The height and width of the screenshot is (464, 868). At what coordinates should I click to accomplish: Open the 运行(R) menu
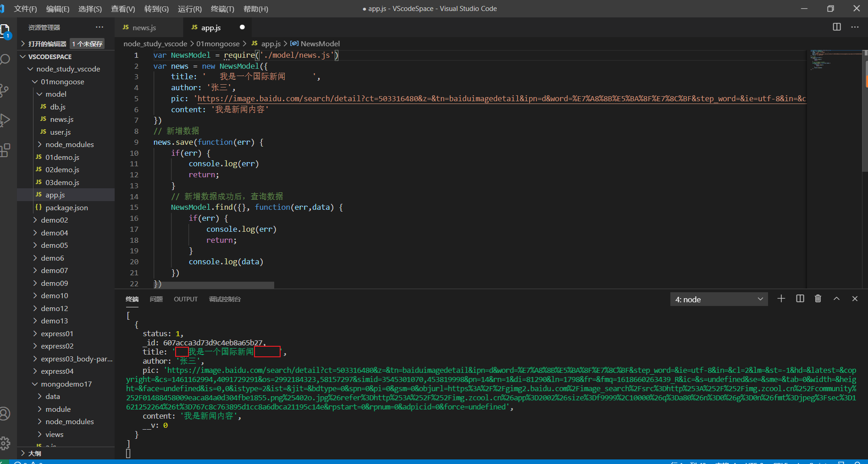(x=189, y=9)
